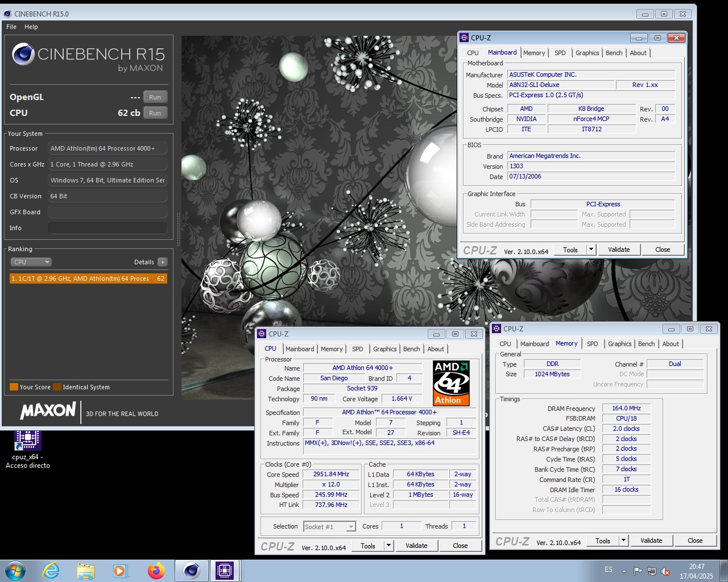Click Validate in the CPU window
This screenshot has height=582, width=728.
pos(416,546)
